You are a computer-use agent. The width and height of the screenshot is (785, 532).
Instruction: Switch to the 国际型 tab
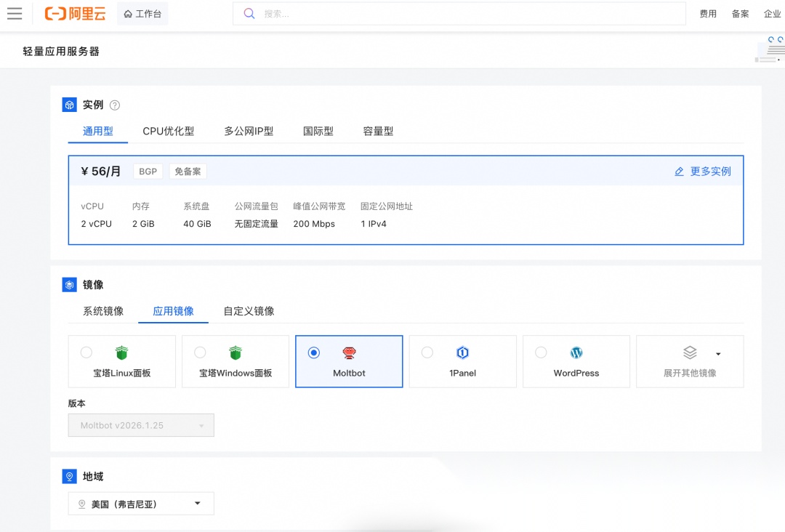tap(318, 131)
